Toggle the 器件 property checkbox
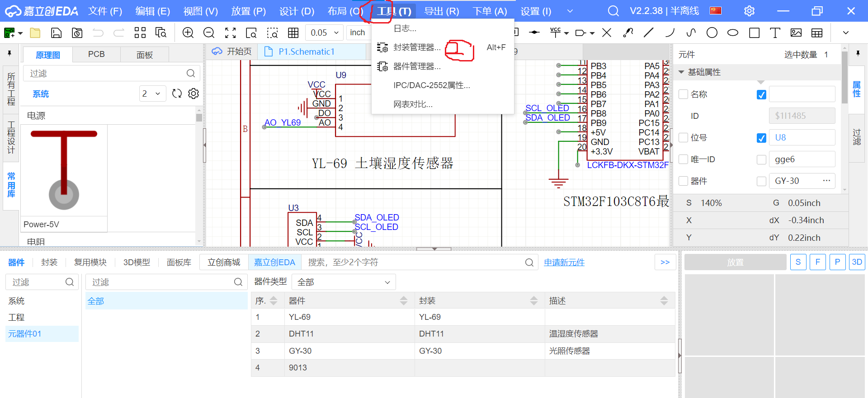868x398 pixels. (684, 181)
